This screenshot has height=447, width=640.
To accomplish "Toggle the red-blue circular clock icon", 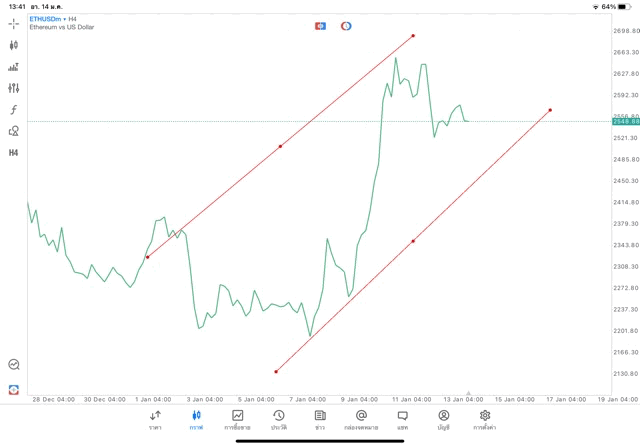I will tap(346, 26).
